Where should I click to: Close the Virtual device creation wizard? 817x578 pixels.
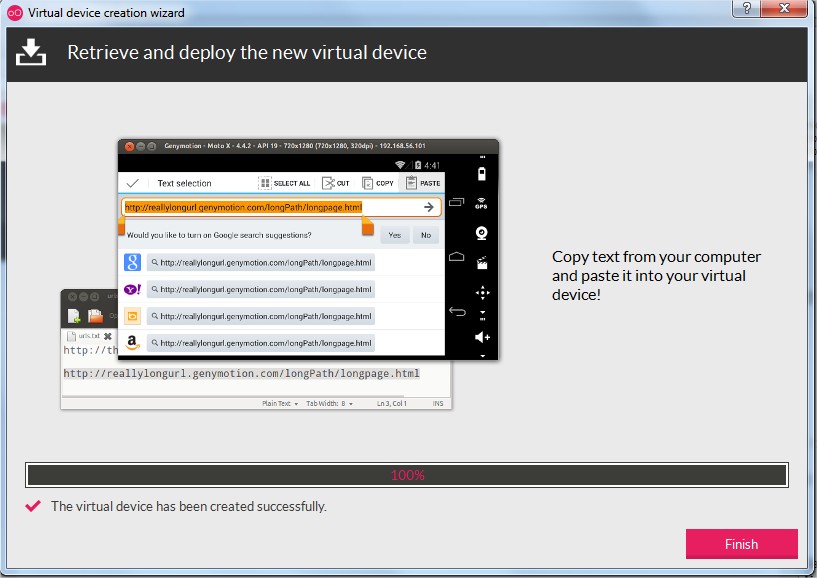pyautogui.click(x=784, y=8)
